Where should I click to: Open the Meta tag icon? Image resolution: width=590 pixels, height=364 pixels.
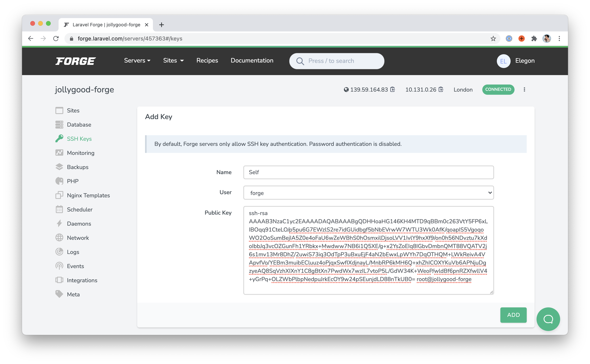[x=59, y=294]
